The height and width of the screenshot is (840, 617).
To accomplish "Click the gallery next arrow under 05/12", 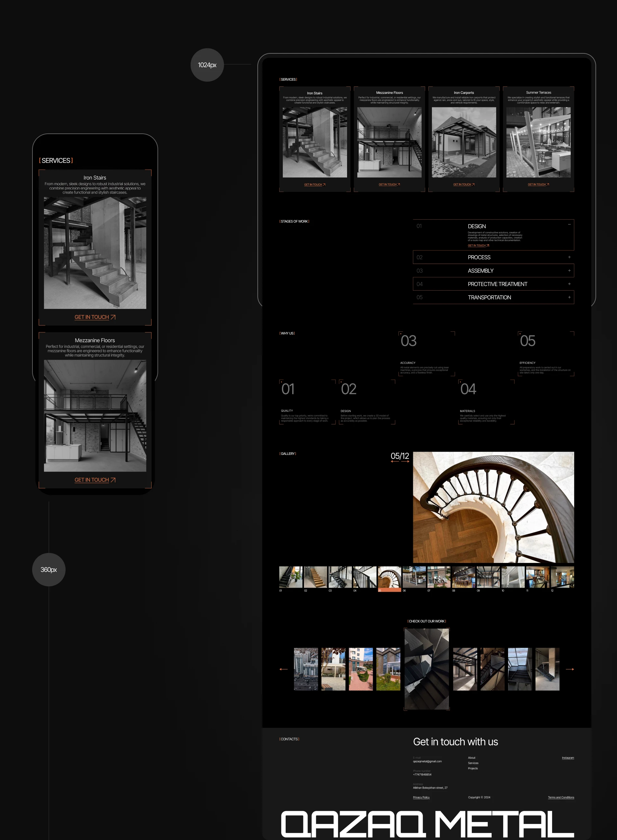I will [x=405, y=462].
